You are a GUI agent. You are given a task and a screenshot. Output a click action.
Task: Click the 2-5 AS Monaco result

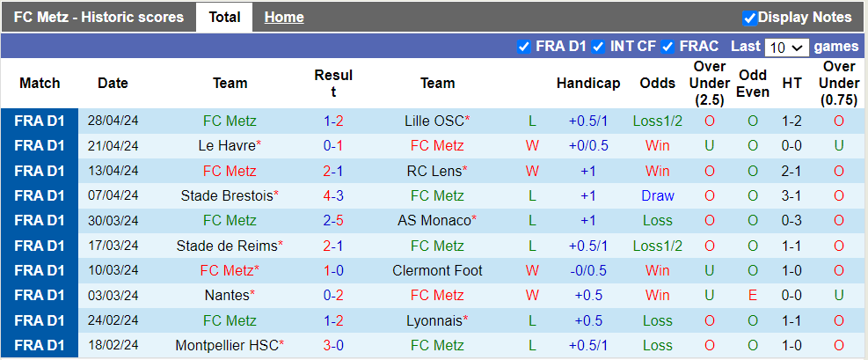pos(333,220)
